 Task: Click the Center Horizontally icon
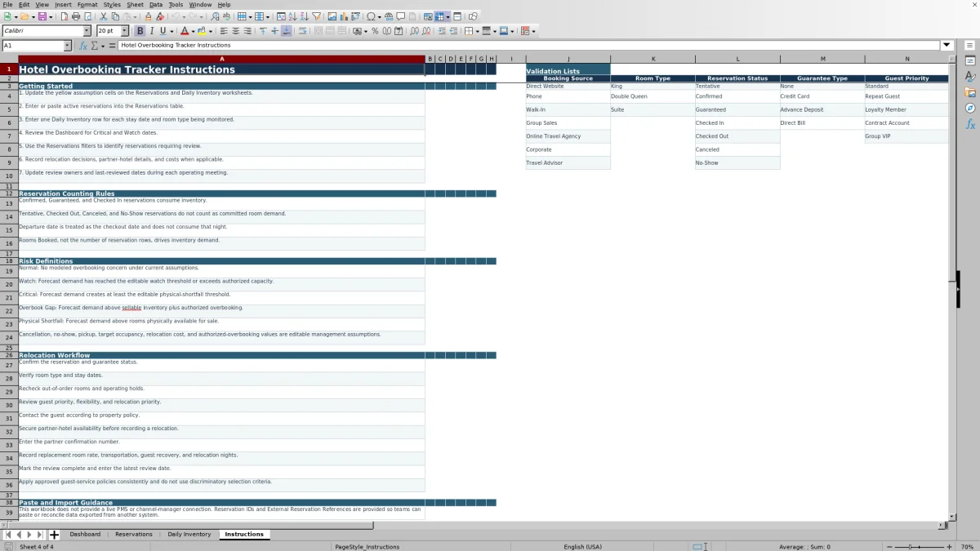(235, 31)
